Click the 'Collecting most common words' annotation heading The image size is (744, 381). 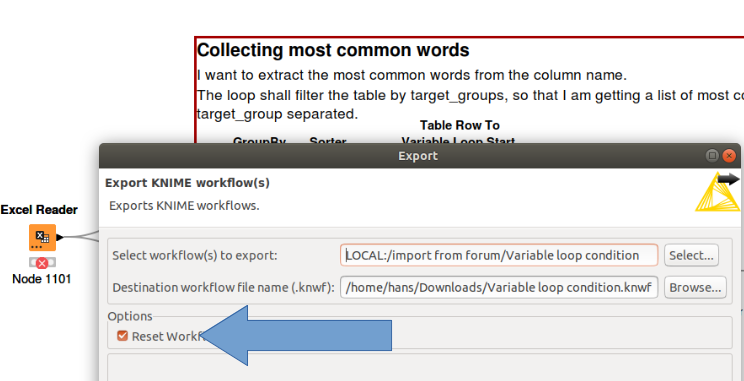pos(333,50)
